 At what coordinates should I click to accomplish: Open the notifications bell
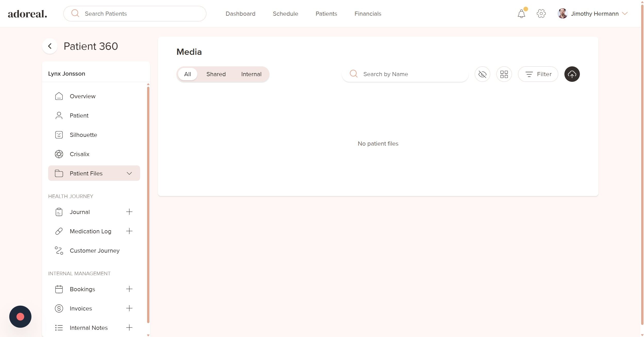[x=521, y=14]
